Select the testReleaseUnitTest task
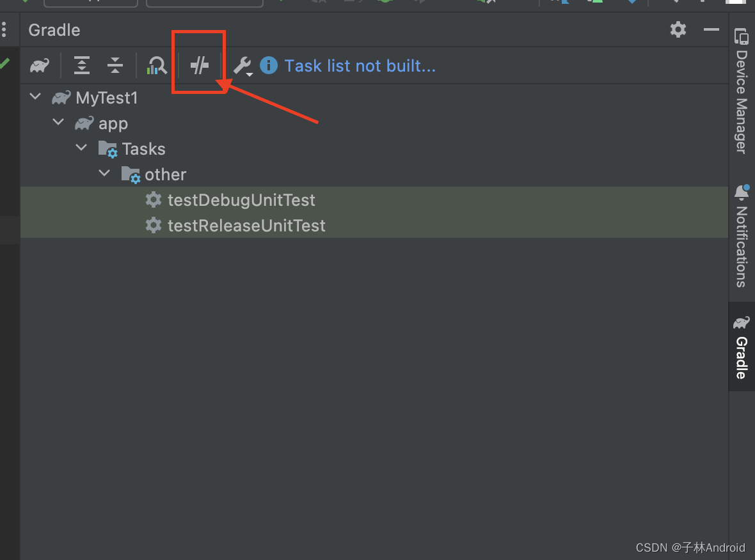755x560 pixels. pyautogui.click(x=246, y=226)
